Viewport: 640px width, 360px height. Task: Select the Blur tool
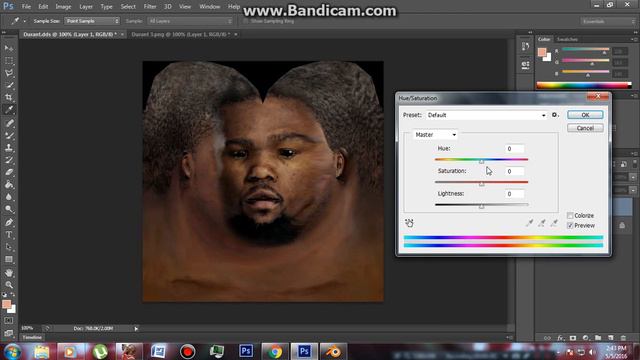tap(9, 197)
